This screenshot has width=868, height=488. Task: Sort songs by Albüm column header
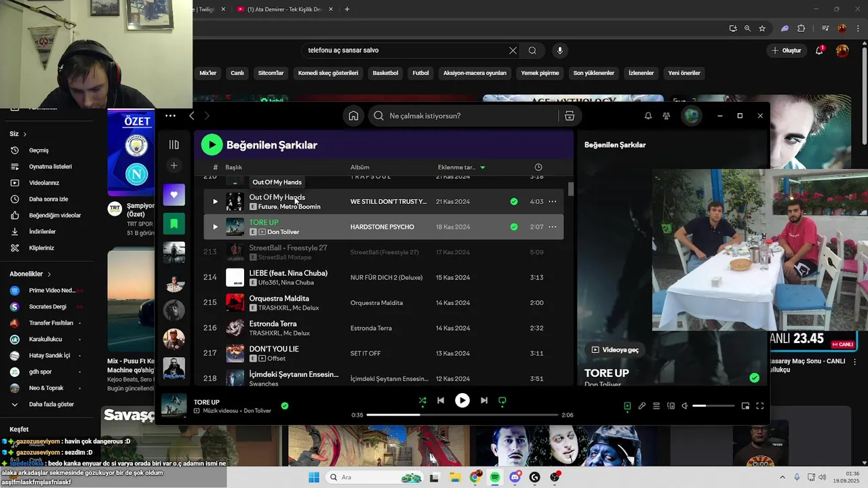click(359, 167)
